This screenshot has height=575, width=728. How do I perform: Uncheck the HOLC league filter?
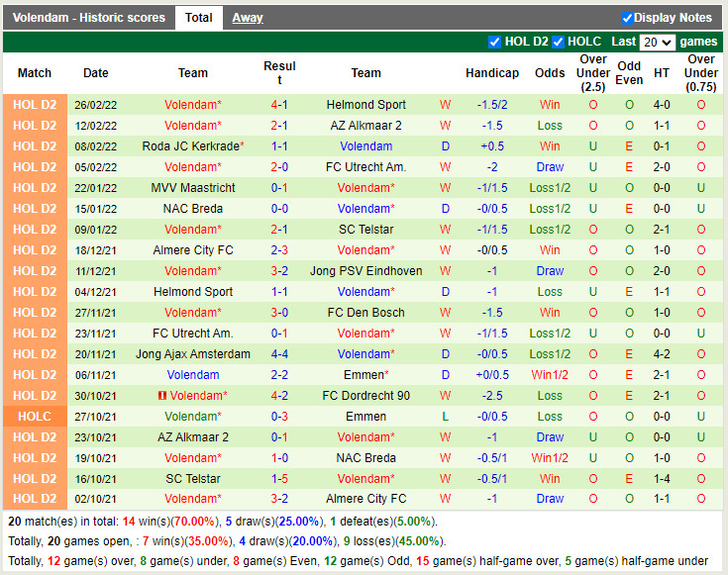pos(558,42)
